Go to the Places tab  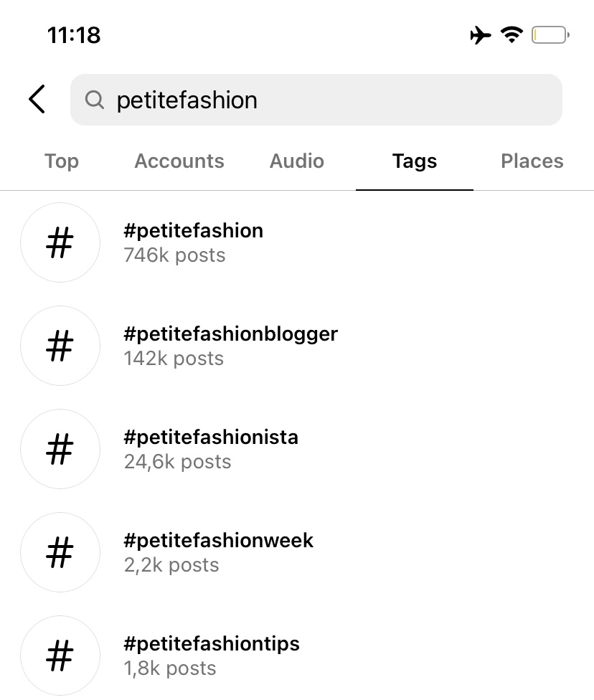point(532,161)
